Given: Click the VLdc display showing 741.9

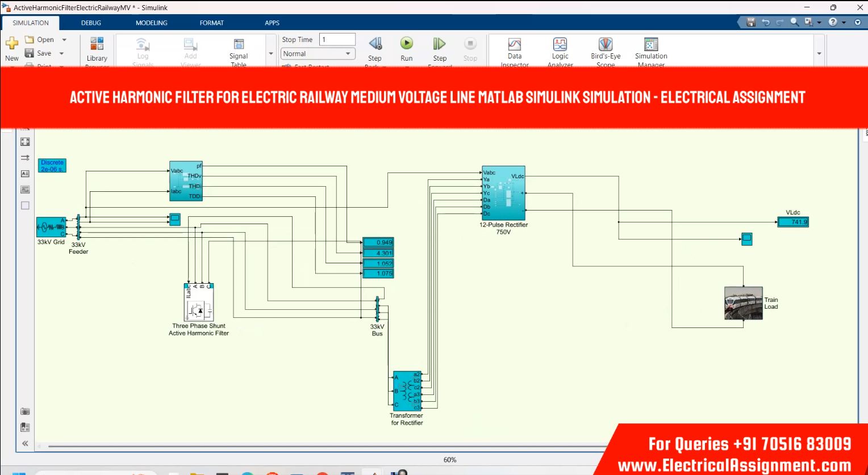Looking at the screenshot, I should (793, 222).
